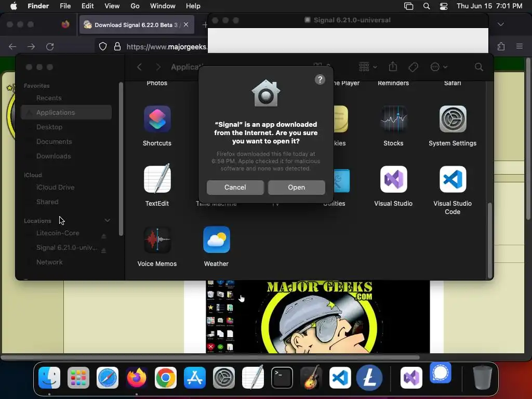Open the Help menu
The width and height of the screenshot is (532, 399).
point(193,6)
